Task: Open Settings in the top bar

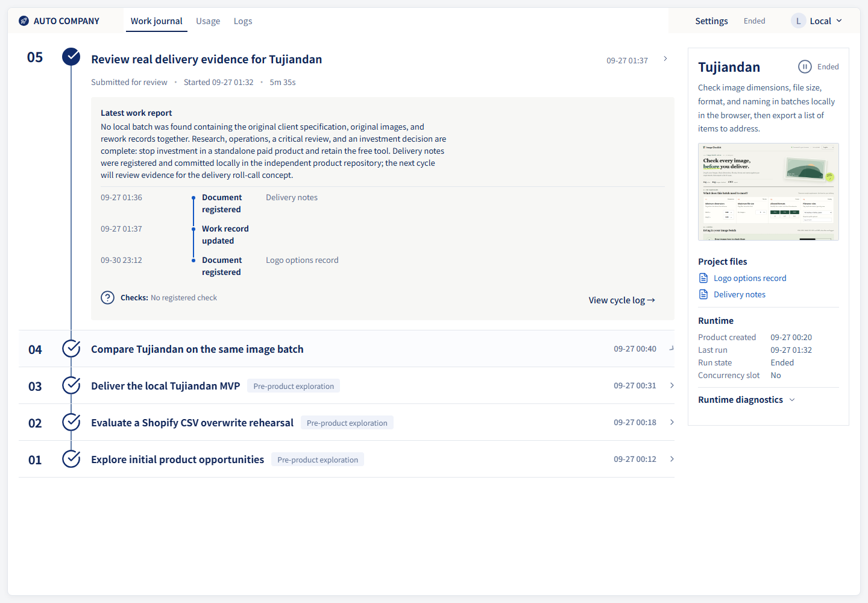Action: tap(711, 21)
